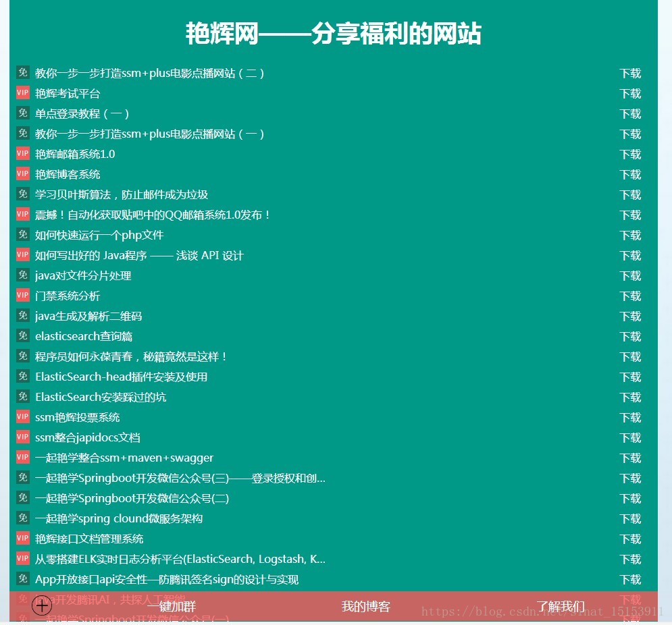
Task: Open 教你一步一步打造ssm+plus电影点播网站（一）
Action: coord(149,134)
